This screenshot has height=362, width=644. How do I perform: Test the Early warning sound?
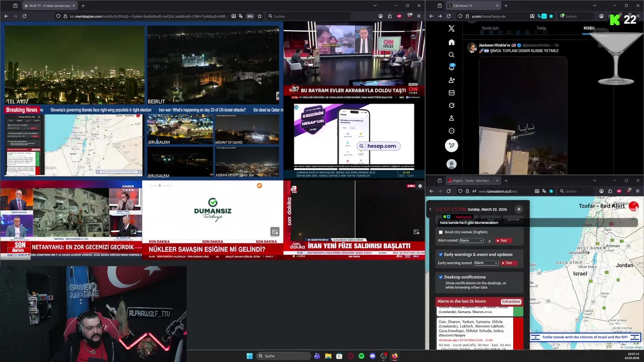coord(508,263)
